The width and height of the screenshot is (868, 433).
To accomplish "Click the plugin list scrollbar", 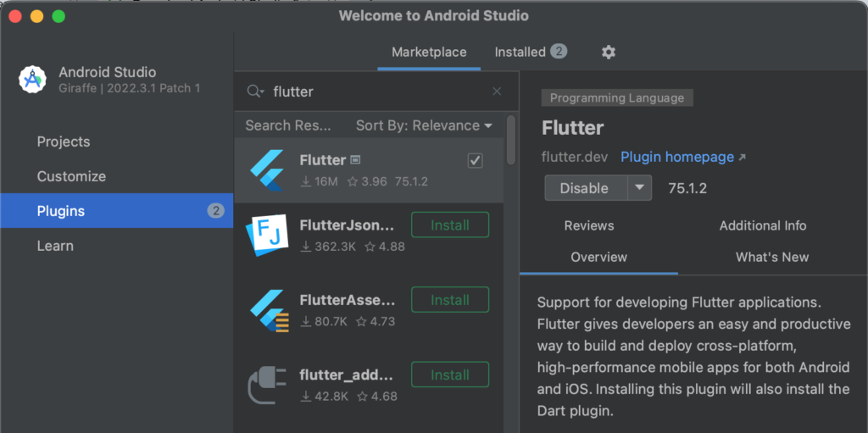I will click(510, 140).
